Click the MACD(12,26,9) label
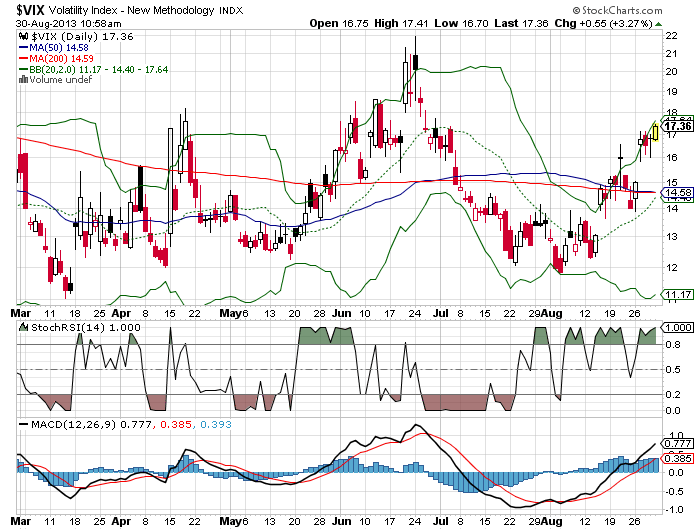Screen dimensions: 700x530 (74, 424)
